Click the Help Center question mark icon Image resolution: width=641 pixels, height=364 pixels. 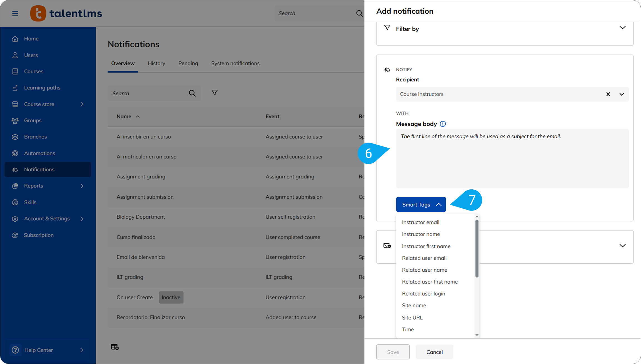coord(15,350)
